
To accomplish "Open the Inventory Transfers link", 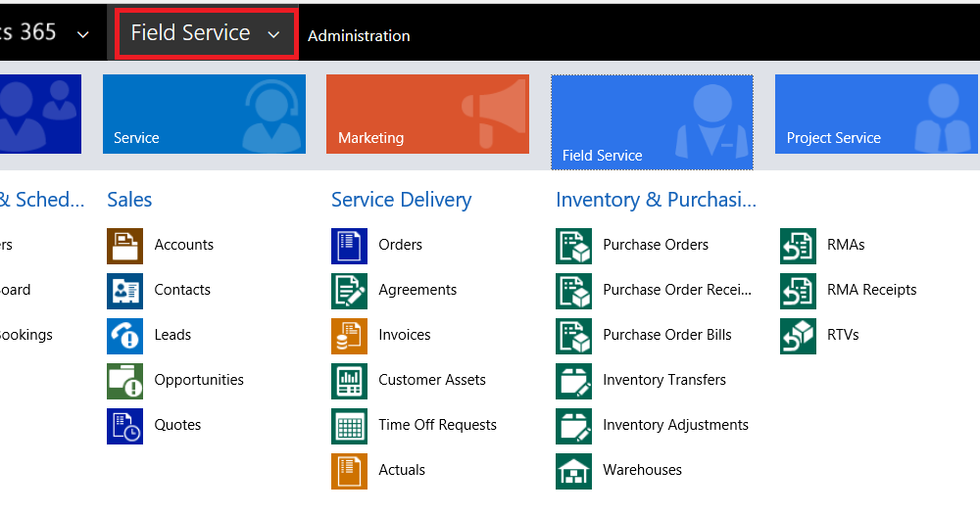I will [664, 380].
